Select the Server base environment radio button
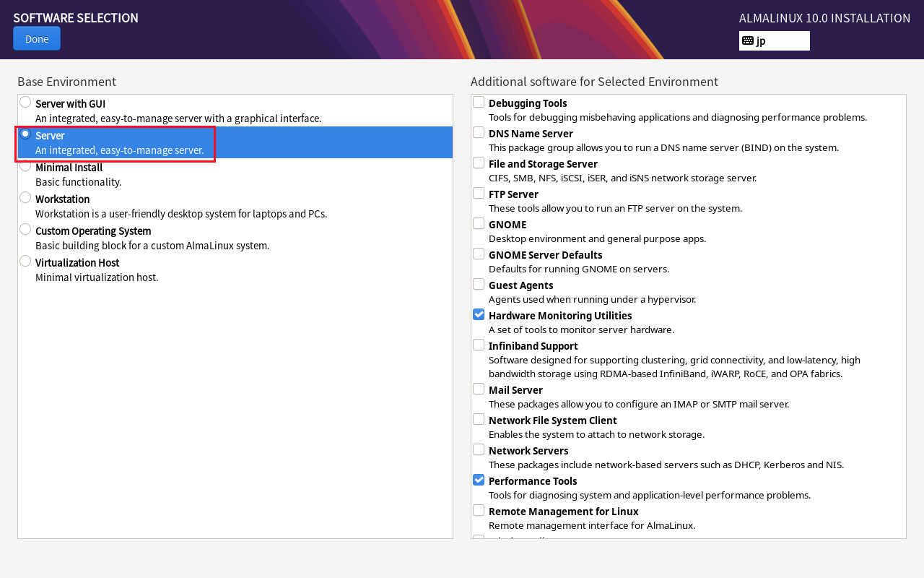Image resolution: width=924 pixels, height=578 pixels. (x=25, y=134)
